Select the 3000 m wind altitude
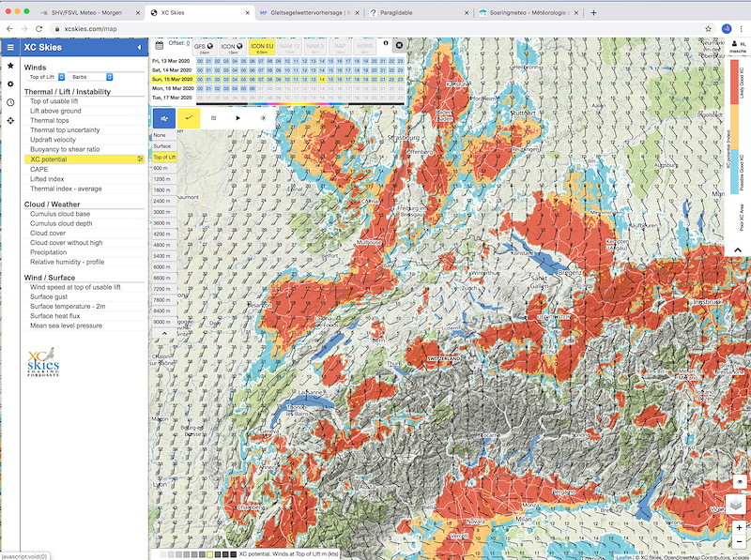Image resolution: width=751 pixels, height=560 pixels. [164, 212]
